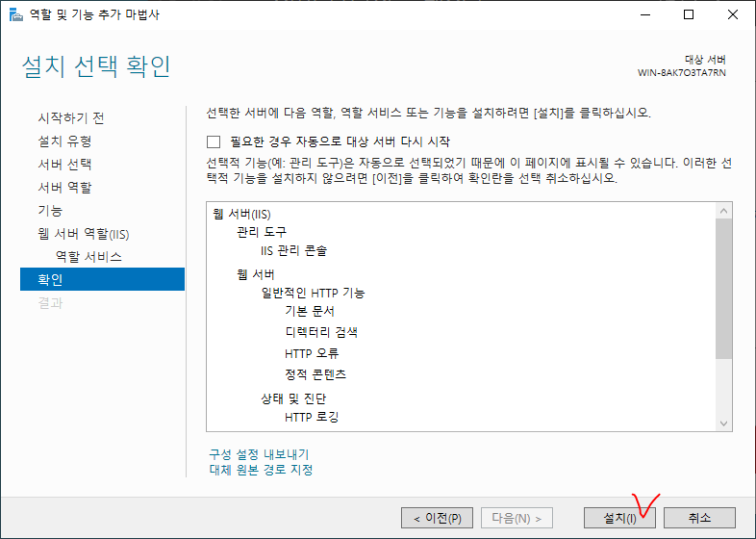756x539 pixels.
Task: Open the 서버 역할 step
Action: (64, 188)
